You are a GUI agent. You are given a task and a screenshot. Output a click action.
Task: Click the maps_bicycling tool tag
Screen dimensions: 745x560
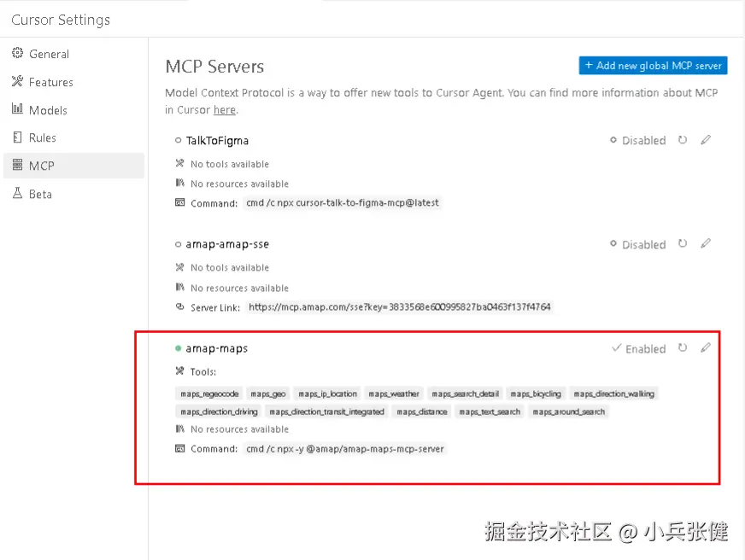pyautogui.click(x=536, y=394)
